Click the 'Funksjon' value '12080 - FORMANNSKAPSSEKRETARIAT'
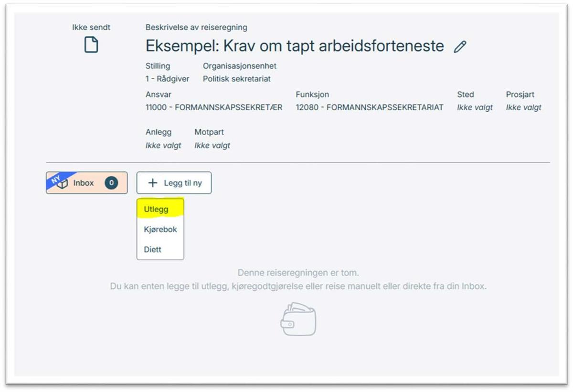The height and width of the screenshot is (392, 573). click(x=371, y=107)
